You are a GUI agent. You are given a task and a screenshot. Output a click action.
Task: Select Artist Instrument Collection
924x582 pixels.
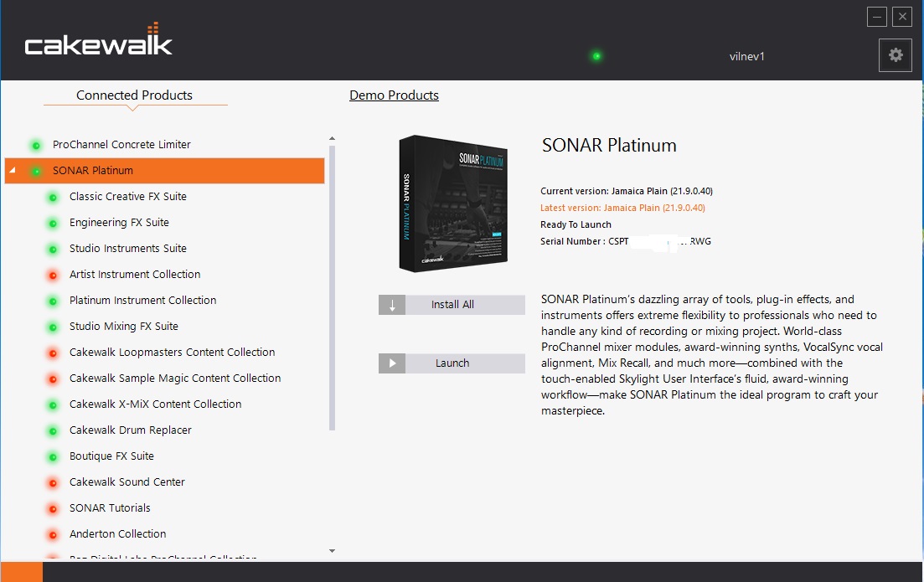tap(135, 274)
